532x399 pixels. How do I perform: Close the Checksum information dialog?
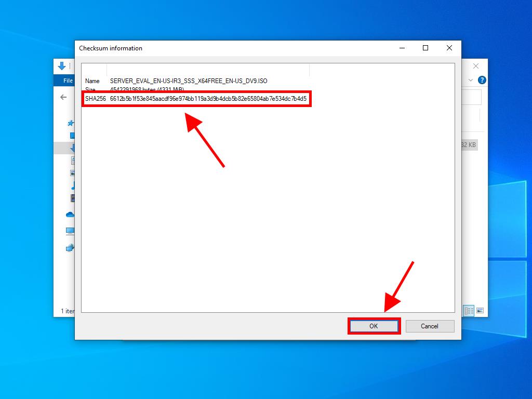click(x=449, y=48)
